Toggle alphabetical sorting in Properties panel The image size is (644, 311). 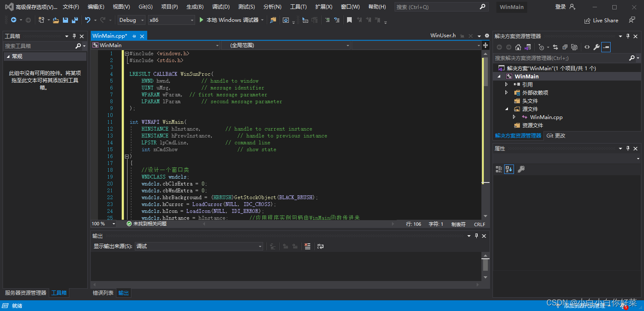coord(508,169)
